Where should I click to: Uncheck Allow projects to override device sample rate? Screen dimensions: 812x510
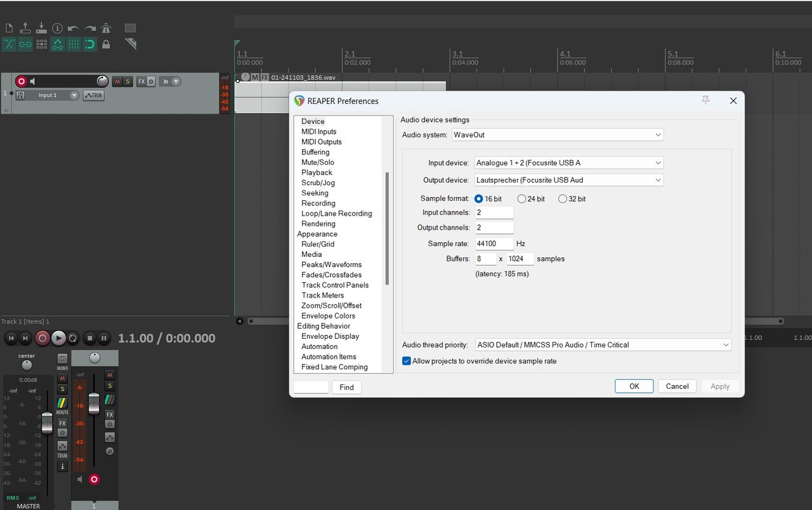(407, 361)
